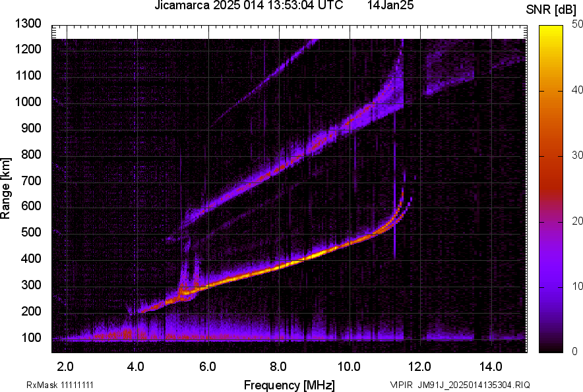583x392 pixels.
Task: Click the 800 range tick label
Action: point(31,154)
